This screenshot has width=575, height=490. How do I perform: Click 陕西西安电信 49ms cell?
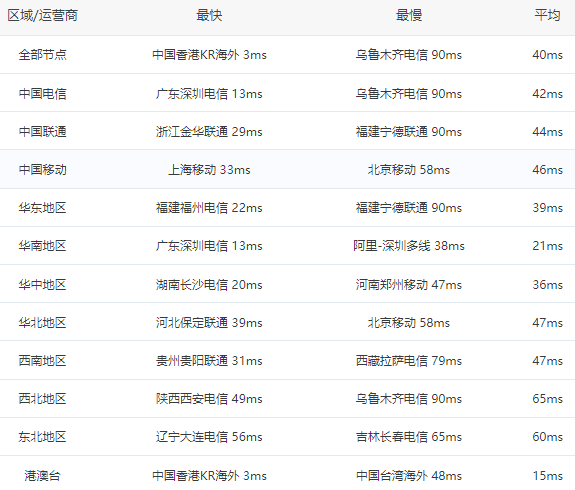click(209, 399)
